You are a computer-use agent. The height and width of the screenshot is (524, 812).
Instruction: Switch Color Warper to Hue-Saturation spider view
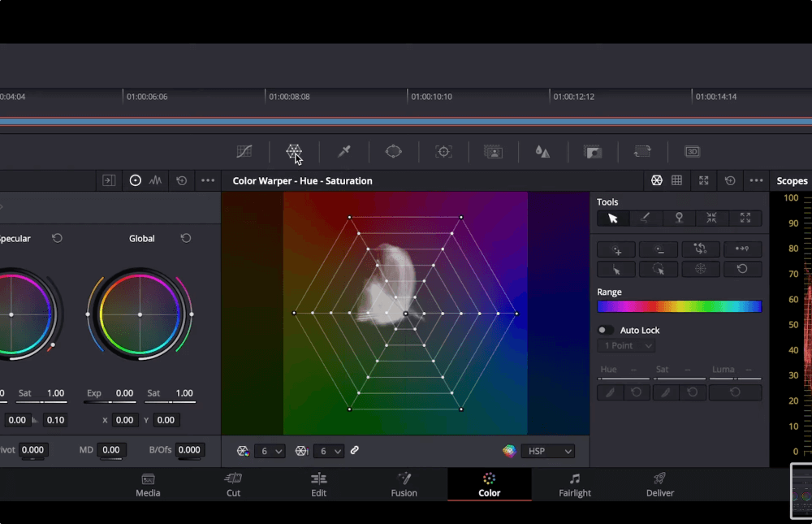point(657,180)
